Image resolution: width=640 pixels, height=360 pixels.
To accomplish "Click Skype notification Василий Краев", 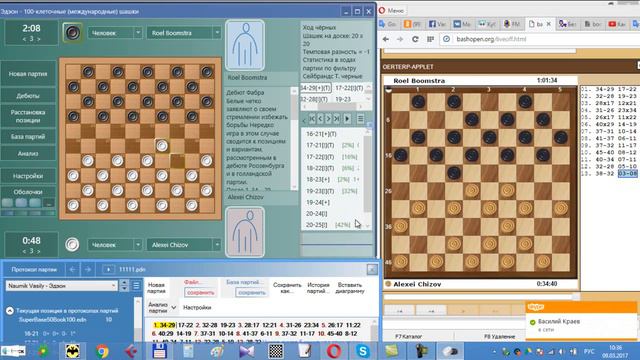I will tap(559, 321).
